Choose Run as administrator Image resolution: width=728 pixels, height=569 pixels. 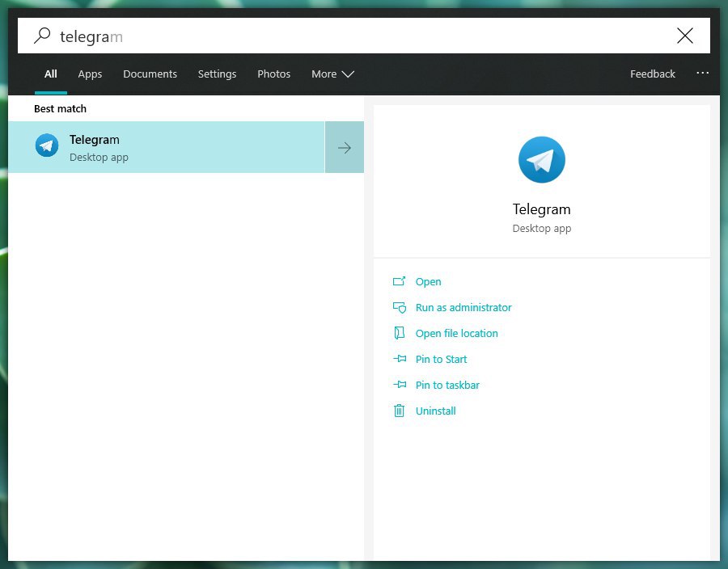click(x=463, y=307)
